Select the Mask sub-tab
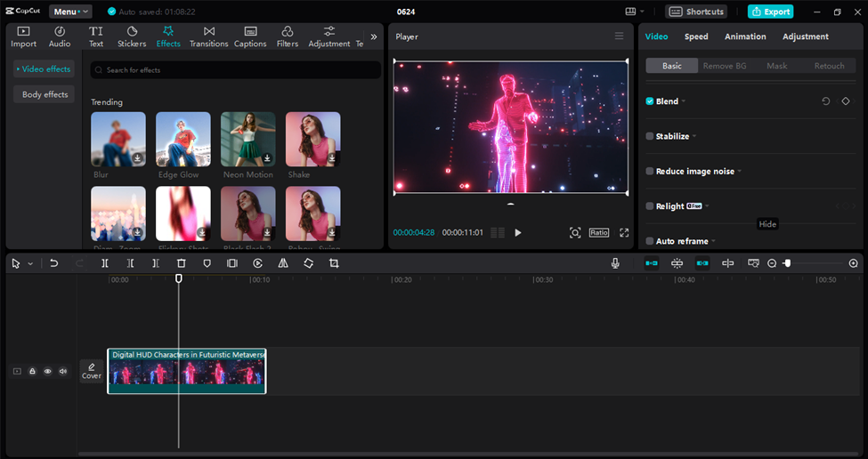 point(776,65)
